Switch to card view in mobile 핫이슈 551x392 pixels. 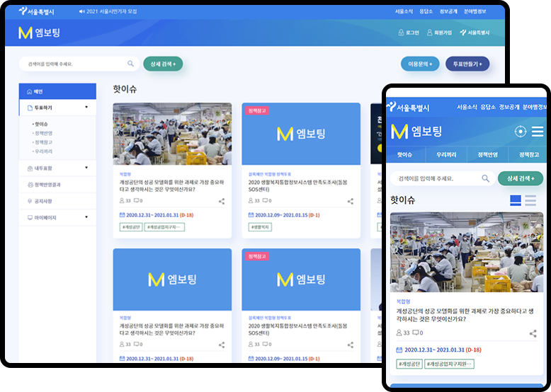point(516,200)
